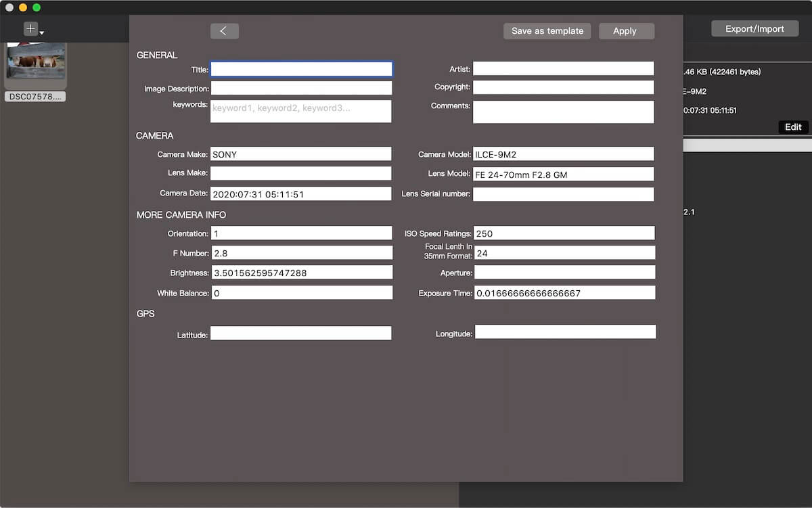
Task: Click the Comments text area
Action: (x=564, y=112)
